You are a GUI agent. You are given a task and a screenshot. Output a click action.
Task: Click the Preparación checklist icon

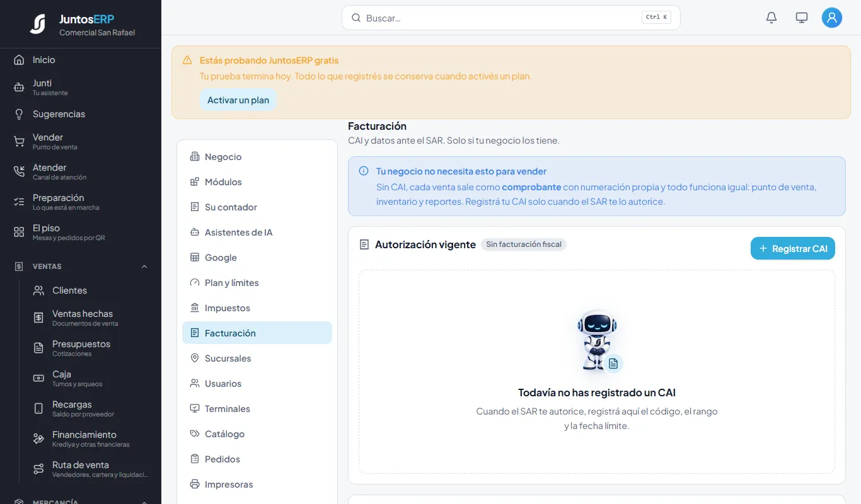pyautogui.click(x=19, y=202)
